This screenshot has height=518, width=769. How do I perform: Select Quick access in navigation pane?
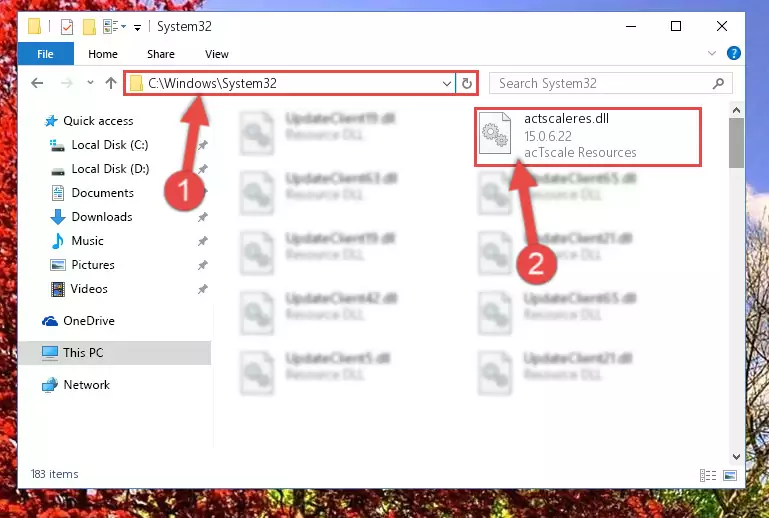[98, 121]
